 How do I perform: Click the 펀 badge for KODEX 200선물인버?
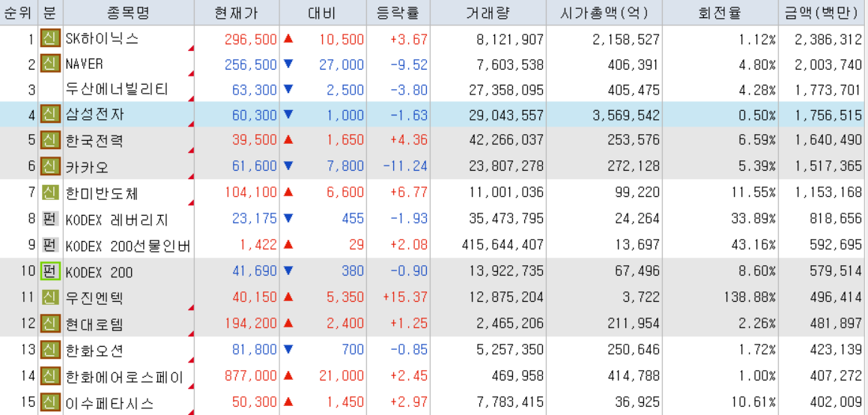50,244
